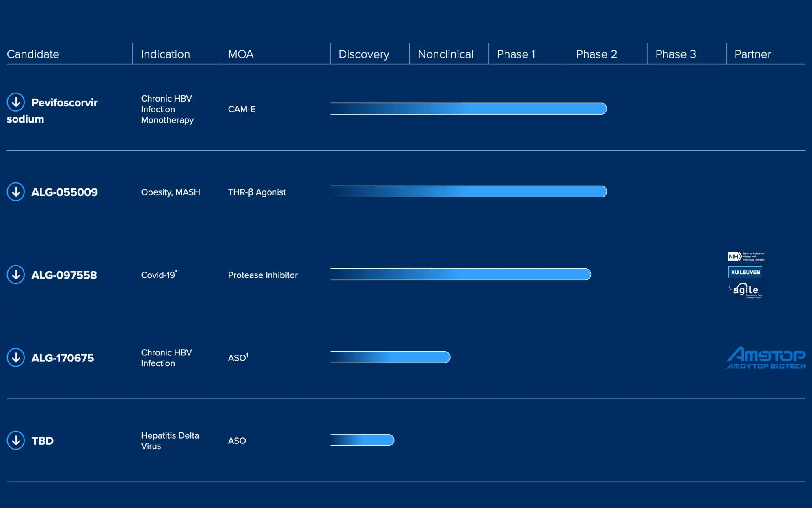
Task: Click the KU Leuven partner logo
Action: [x=745, y=272]
